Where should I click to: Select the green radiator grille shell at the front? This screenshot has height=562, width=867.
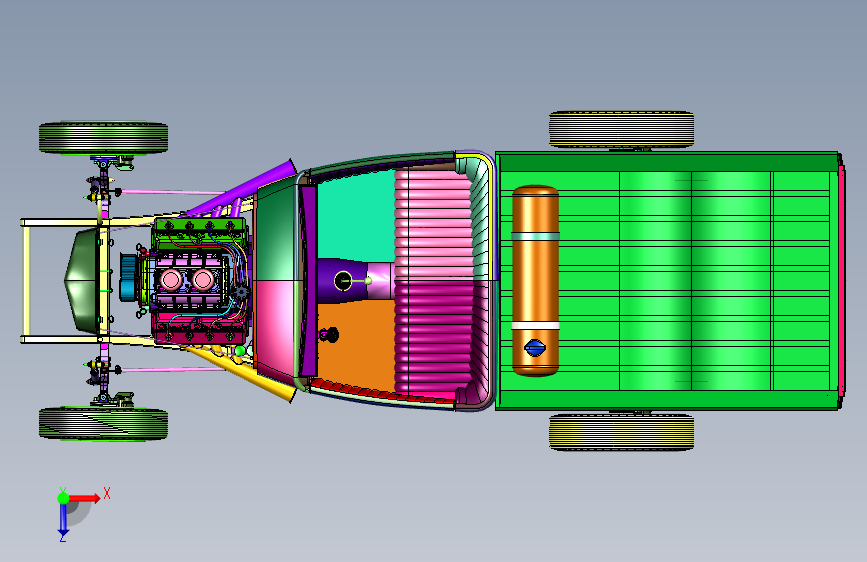[82, 281]
